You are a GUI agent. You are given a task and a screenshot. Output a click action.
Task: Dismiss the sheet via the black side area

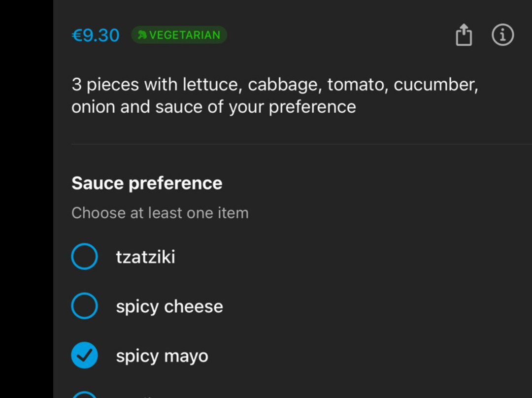[27, 199]
